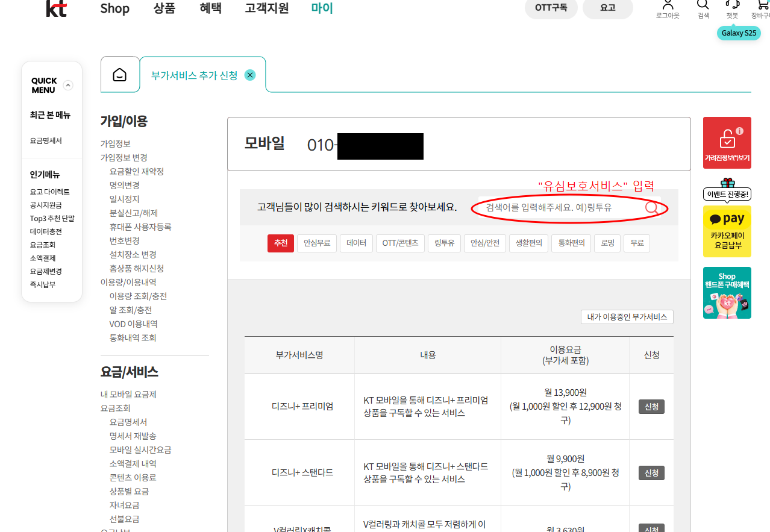Open 데이터충전 quick menu link
Viewport: 770px width, 532px height.
46,231
